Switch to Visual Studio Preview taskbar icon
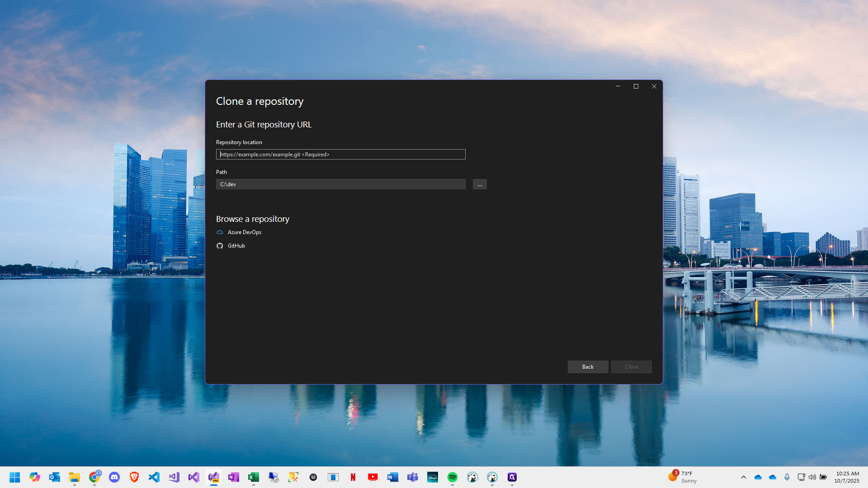The image size is (868, 488). pos(214,477)
